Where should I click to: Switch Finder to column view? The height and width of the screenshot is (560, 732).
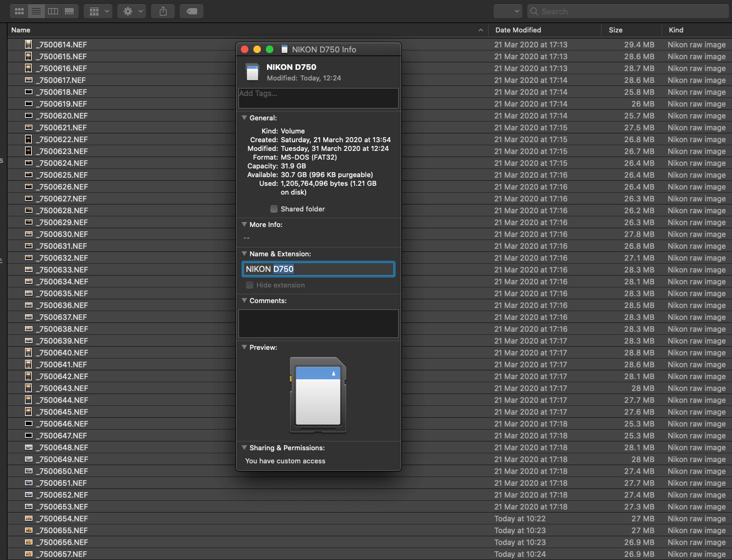pos(53,11)
